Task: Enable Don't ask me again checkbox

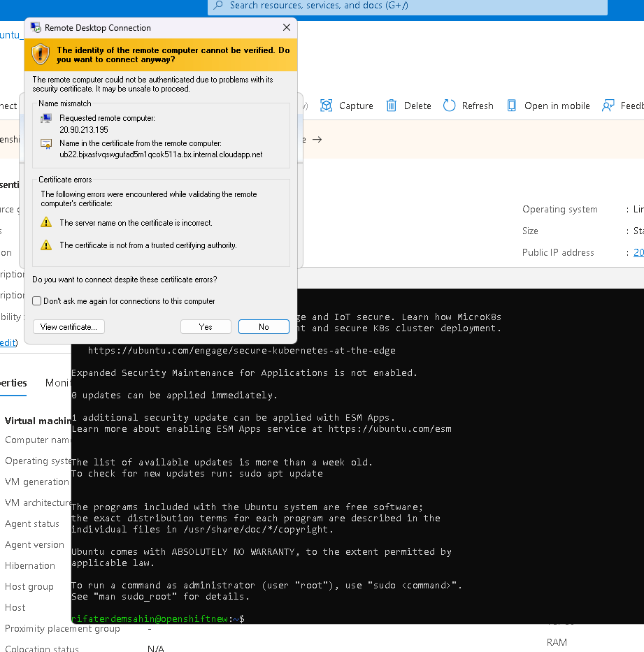Action: tap(36, 301)
